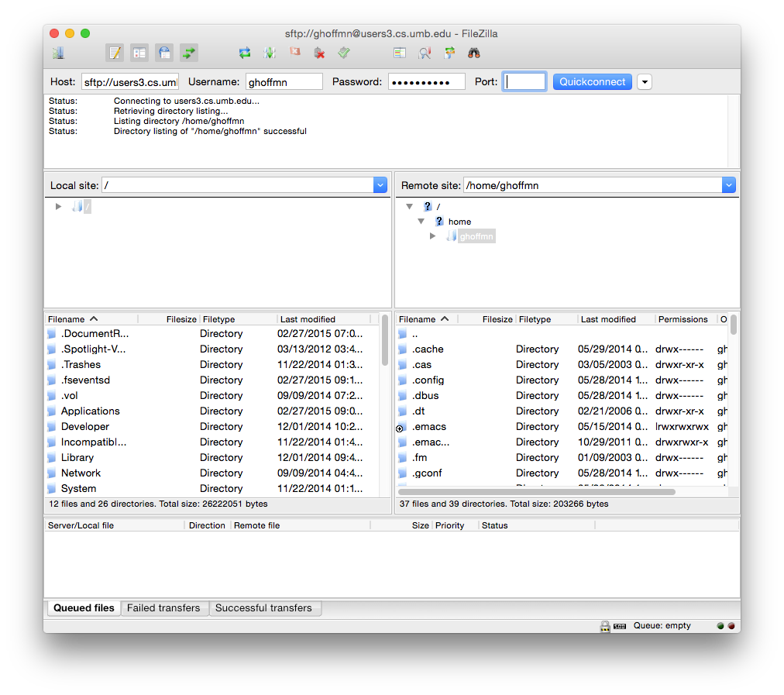
Task: Search remote files with binoculars icon
Action: point(474,53)
